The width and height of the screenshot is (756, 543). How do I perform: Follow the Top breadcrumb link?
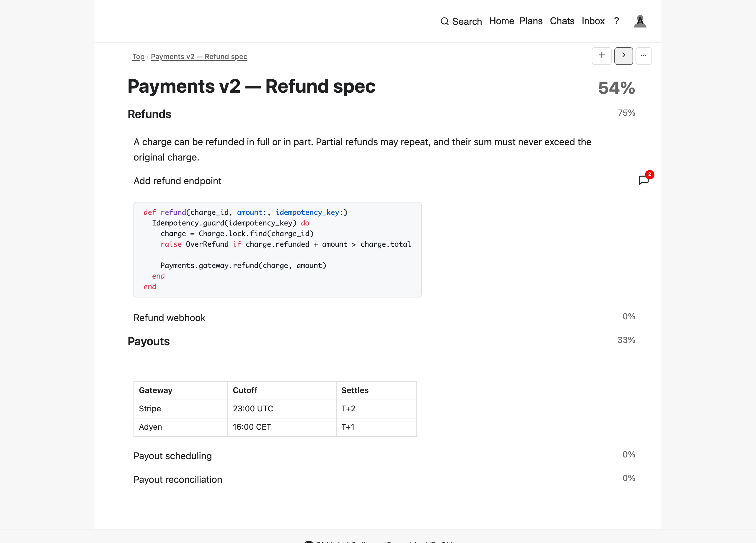coord(138,56)
